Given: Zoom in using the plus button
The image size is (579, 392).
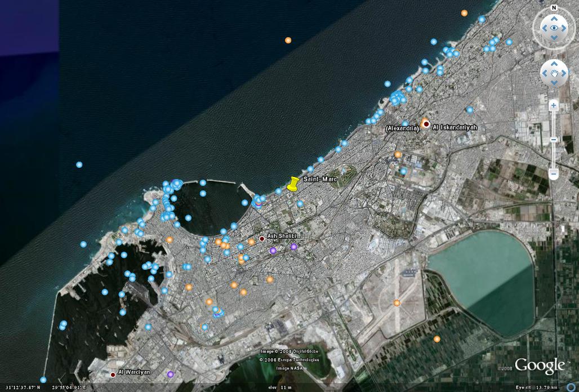Looking at the screenshot, I should [x=554, y=105].
